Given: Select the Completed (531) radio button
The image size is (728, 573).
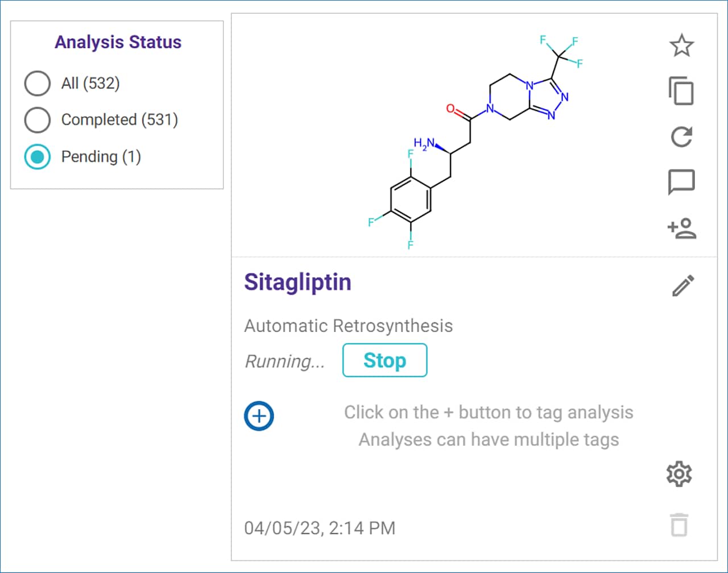Looking at the screenshot, I should coord(38,120).
